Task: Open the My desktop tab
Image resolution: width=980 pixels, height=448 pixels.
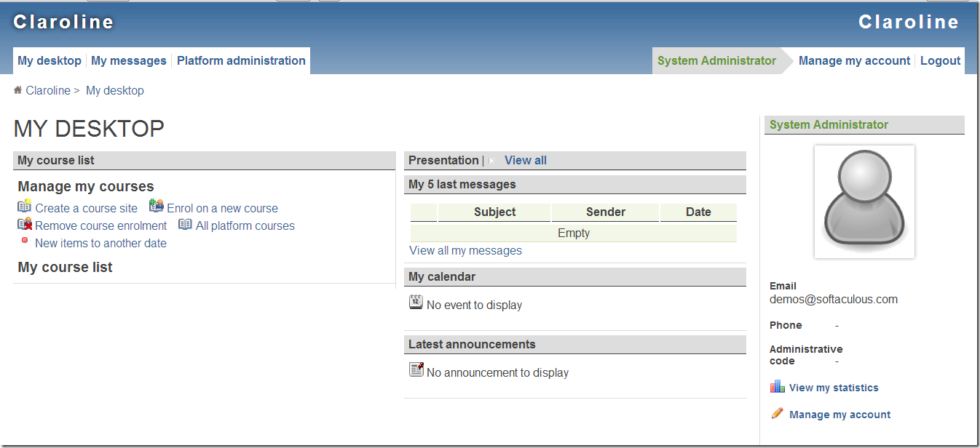Action: (50, 61)
